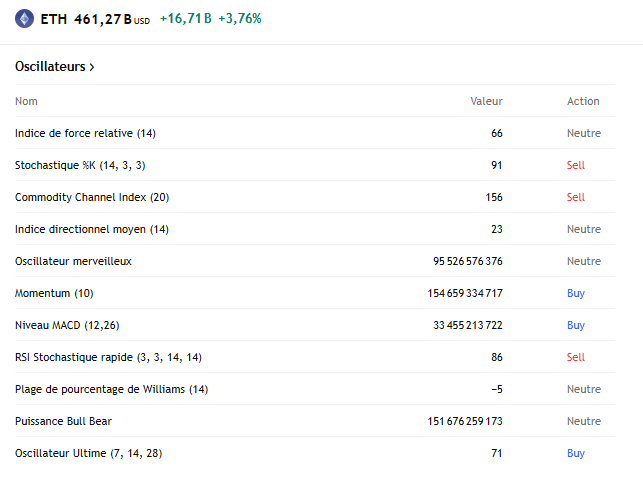Open Oscillateur Ultime (7, 14, 28) indicator
This screenshot has height=483, width=643.
click(x=88, y=453)
